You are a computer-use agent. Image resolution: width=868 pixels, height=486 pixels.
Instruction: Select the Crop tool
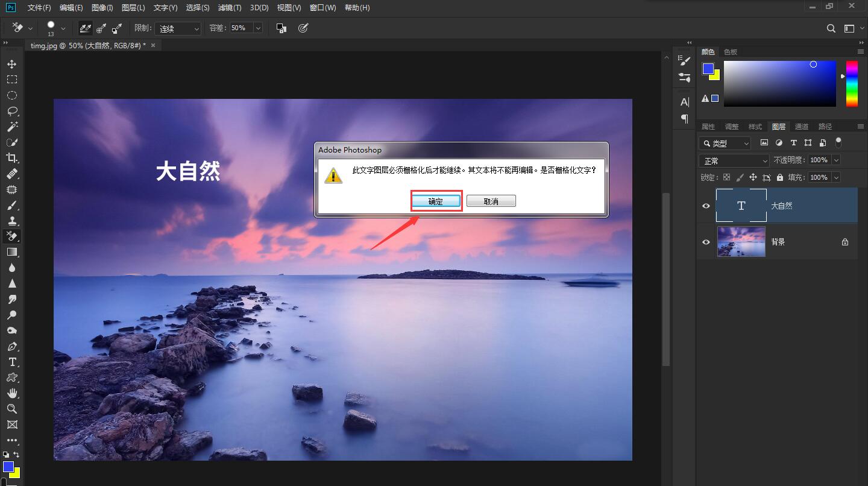click(x=12, y=158)
